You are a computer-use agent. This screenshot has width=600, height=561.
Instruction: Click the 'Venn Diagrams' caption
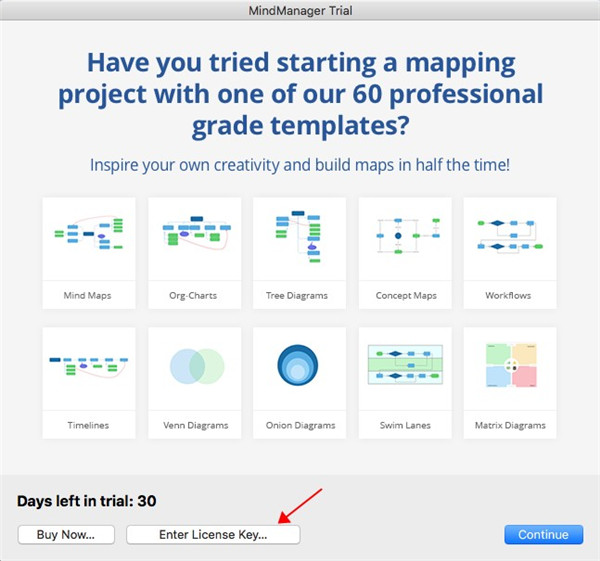[x=196, y=425]
